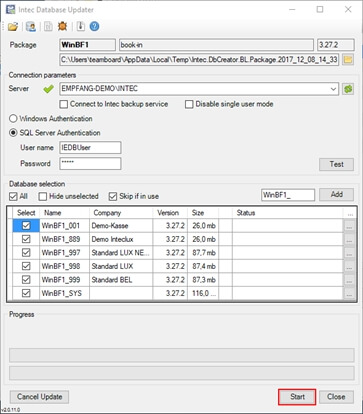This screenshot has width=363, height=414.
Task: Click the upper progress bar
Action: pyautogui.click(x=182, y=355)
